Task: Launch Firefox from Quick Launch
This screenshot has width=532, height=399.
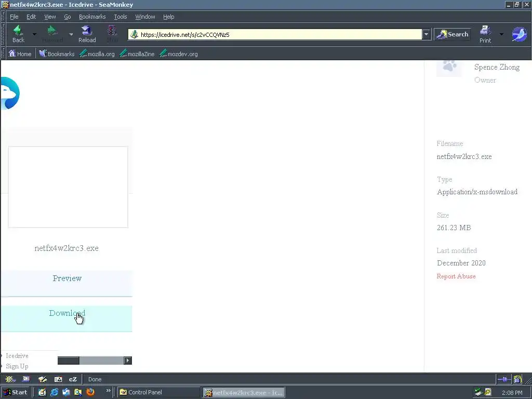Action: 90,392
